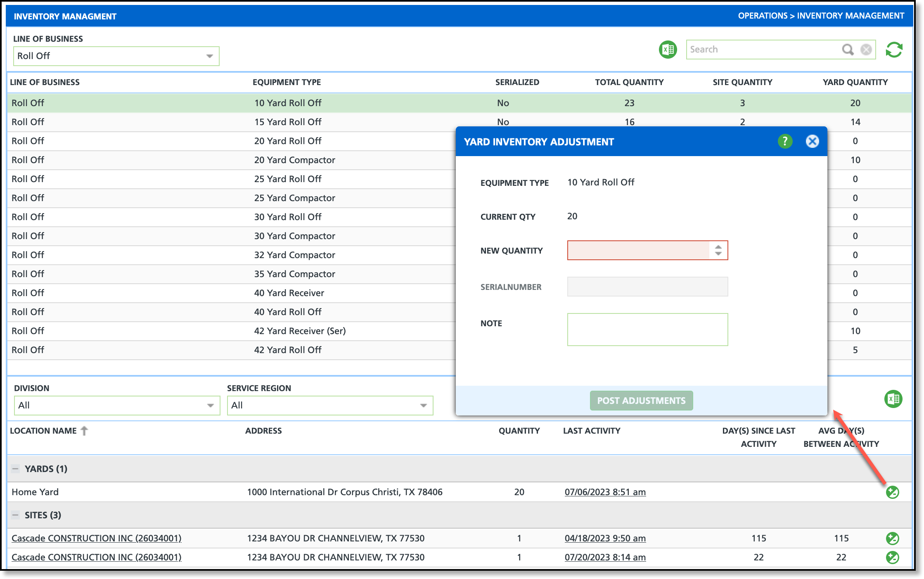
Task: Click the adjustment icon on the Home Yard row
Action: click(892, 492)
